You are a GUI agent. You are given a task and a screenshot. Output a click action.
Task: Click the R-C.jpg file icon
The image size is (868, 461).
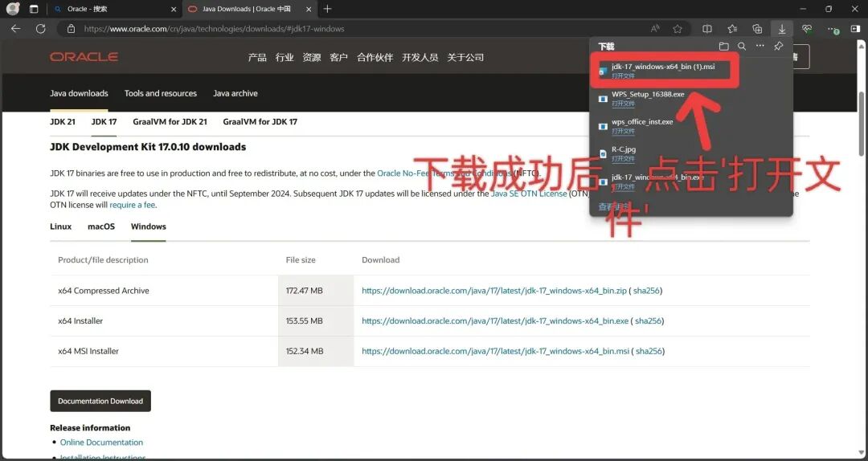coord(603,154)
